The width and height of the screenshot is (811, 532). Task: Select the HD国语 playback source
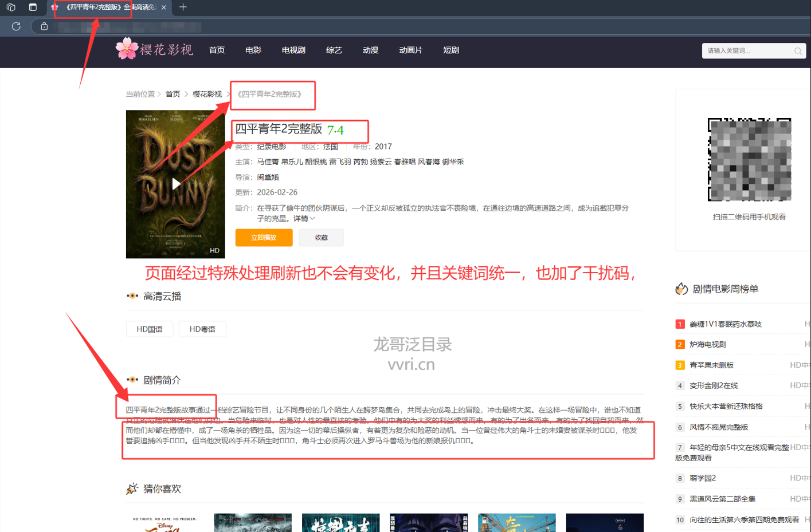click(x=150, y=329)
